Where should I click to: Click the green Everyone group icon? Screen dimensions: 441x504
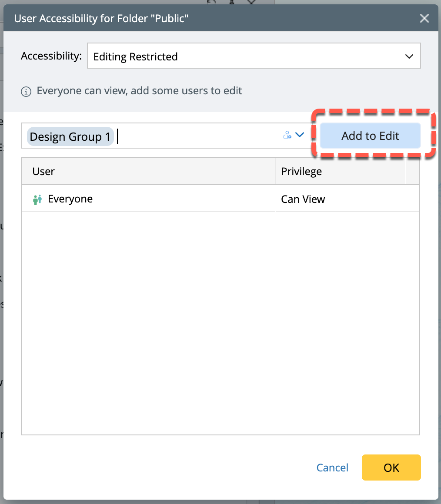tap(37, 199)
